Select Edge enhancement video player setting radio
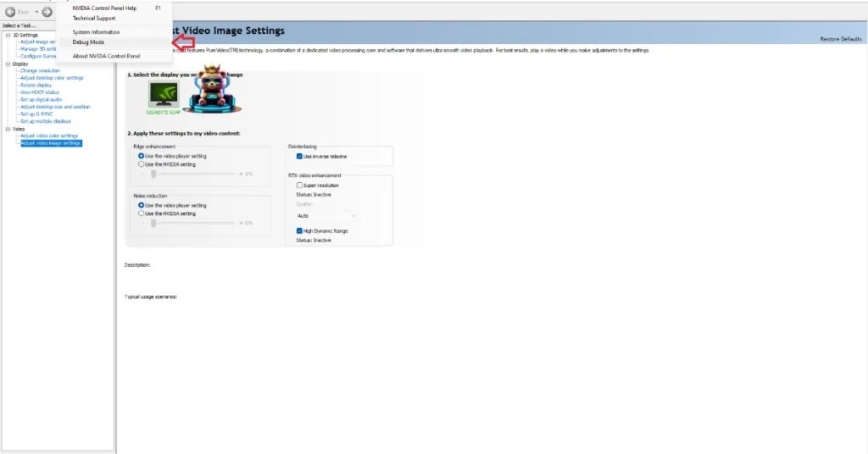 (x=142, y=157)
